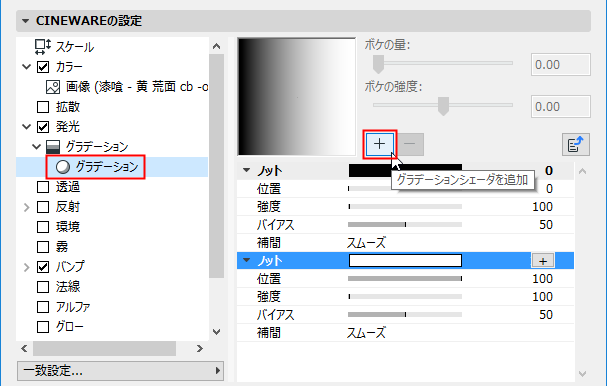Click the knot list scroll down arrow

point(583,374)
